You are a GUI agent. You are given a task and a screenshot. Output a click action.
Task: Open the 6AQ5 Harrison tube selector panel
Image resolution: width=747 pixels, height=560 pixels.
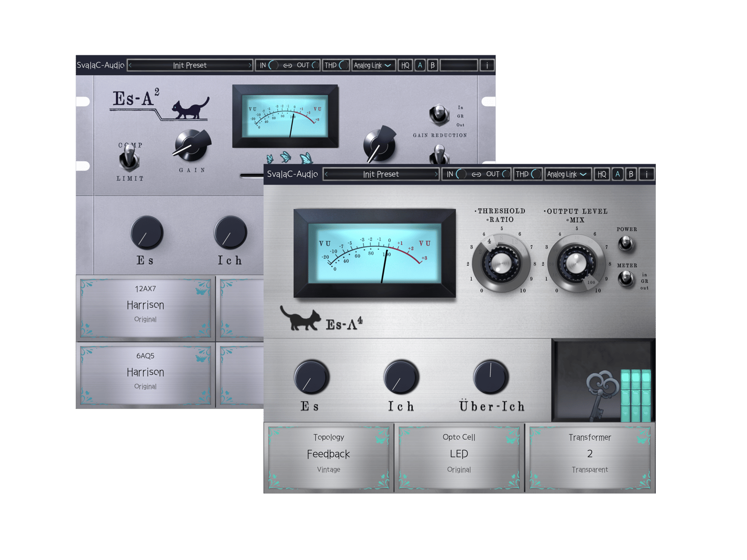pos(145,375)
